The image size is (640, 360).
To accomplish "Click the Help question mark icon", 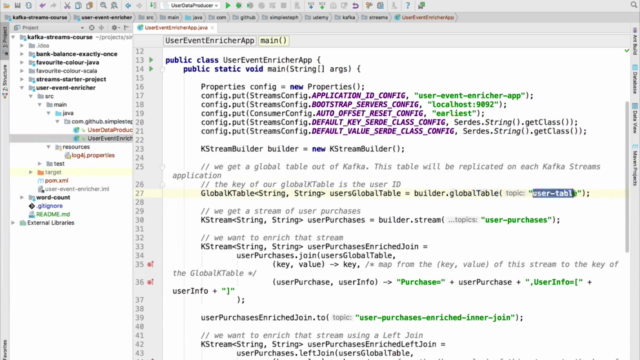I will point(407,6).
